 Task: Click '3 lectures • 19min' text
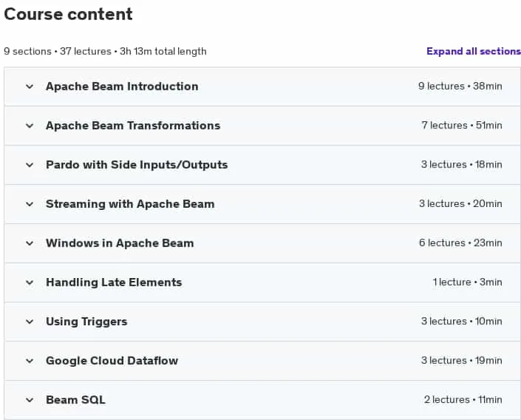(x=462, y=360)
